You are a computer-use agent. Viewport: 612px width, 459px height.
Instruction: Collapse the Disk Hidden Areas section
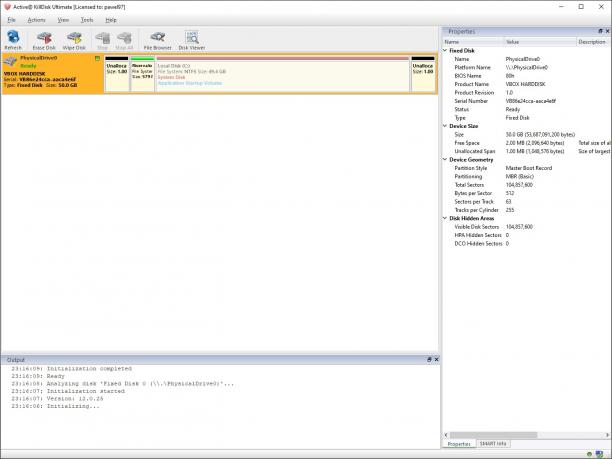[445, 218]
